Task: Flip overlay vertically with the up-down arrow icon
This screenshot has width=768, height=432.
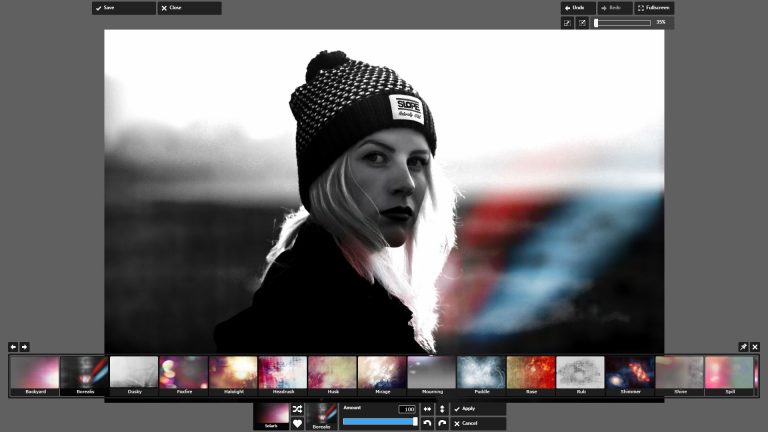Action: [442, 409]
